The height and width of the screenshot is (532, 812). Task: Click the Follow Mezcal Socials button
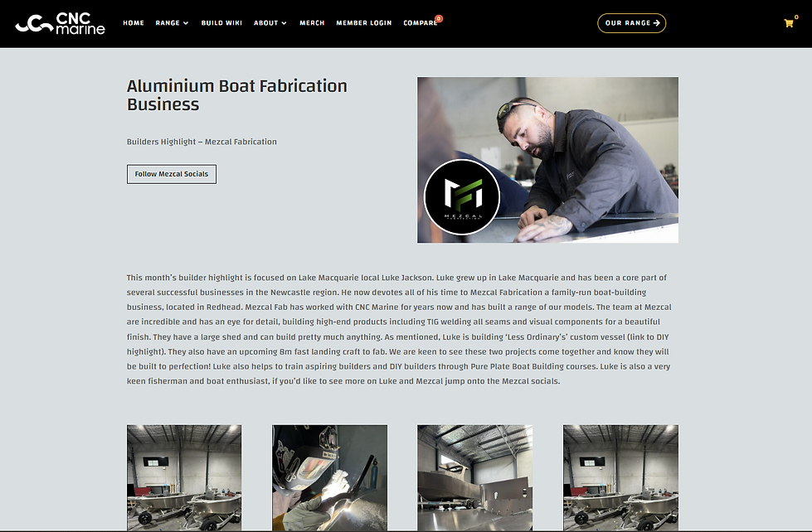[172, 174]
